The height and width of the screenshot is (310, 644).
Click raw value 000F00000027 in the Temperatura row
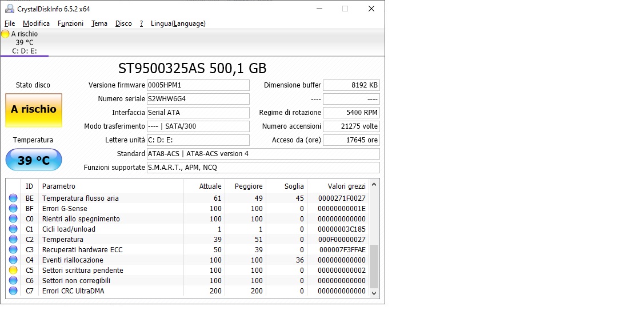click(x=342, y=239)
